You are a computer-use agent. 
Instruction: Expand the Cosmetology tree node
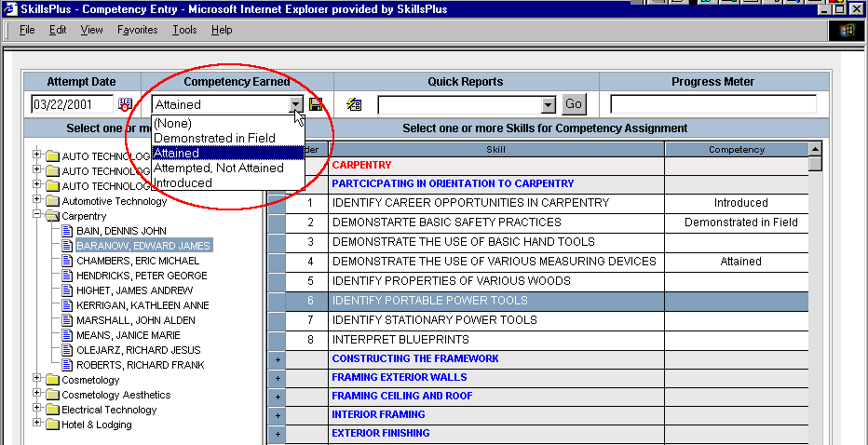[x=37, y=378]
